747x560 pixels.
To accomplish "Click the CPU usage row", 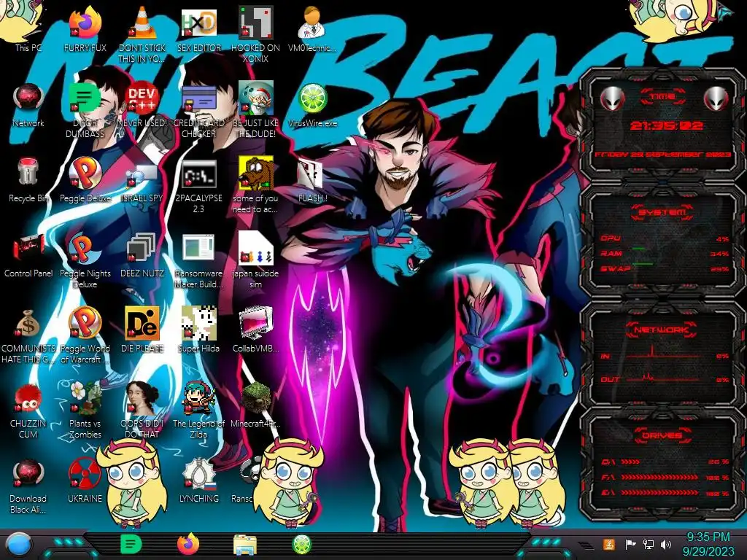I will (x=665, y=238).
